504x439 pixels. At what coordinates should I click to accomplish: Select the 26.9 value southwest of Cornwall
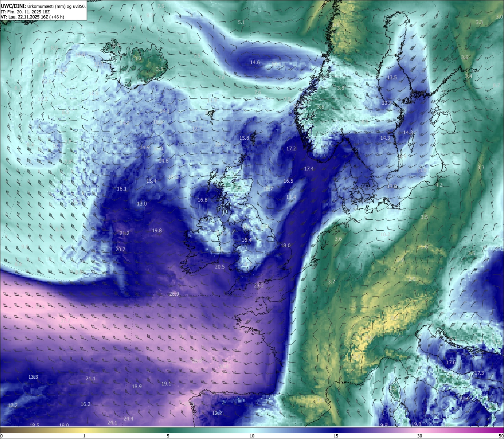click(x=174, y=294)
